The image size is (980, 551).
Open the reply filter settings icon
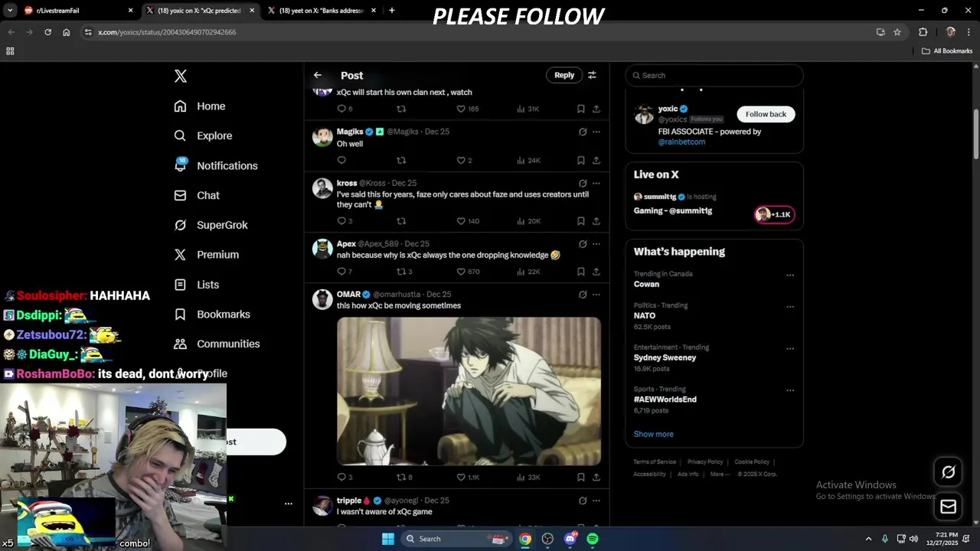pyautogui.click(x=592, y=75)
